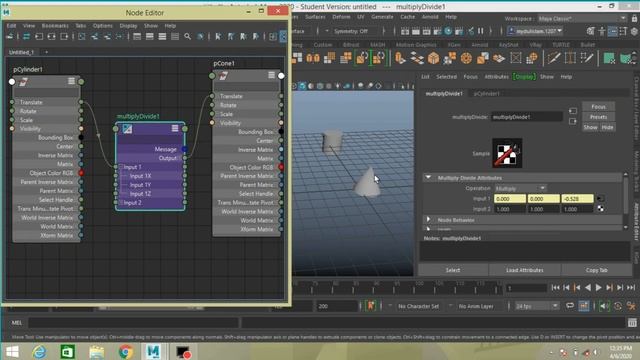Click the Windows Start button
This screenshot has height=360, width=640.
(x=12, y=352)
